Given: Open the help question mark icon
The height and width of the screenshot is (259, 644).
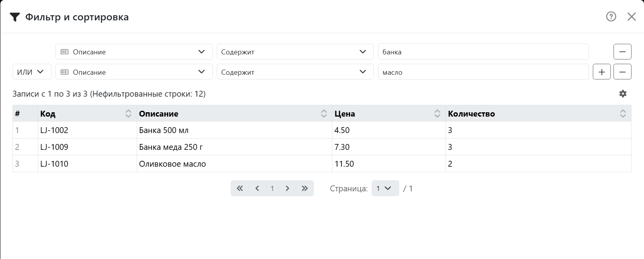Looking at the screenshot, I should click(611, 16).
